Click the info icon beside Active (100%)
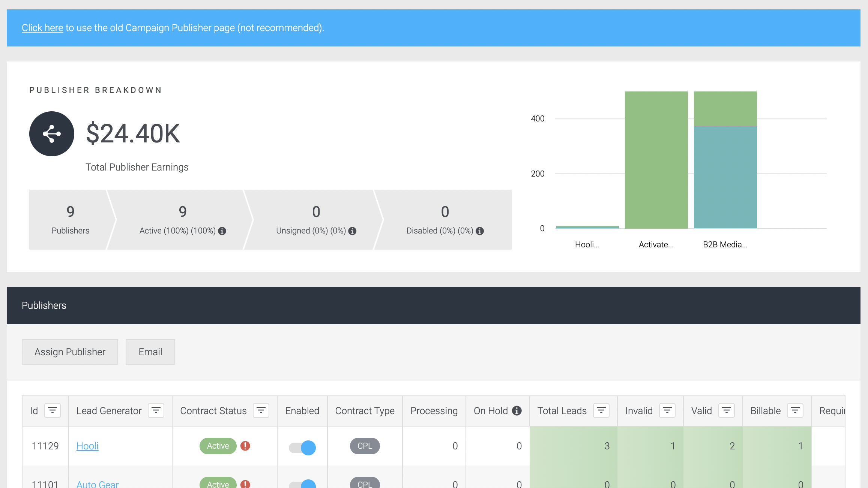 click(222, 231)
